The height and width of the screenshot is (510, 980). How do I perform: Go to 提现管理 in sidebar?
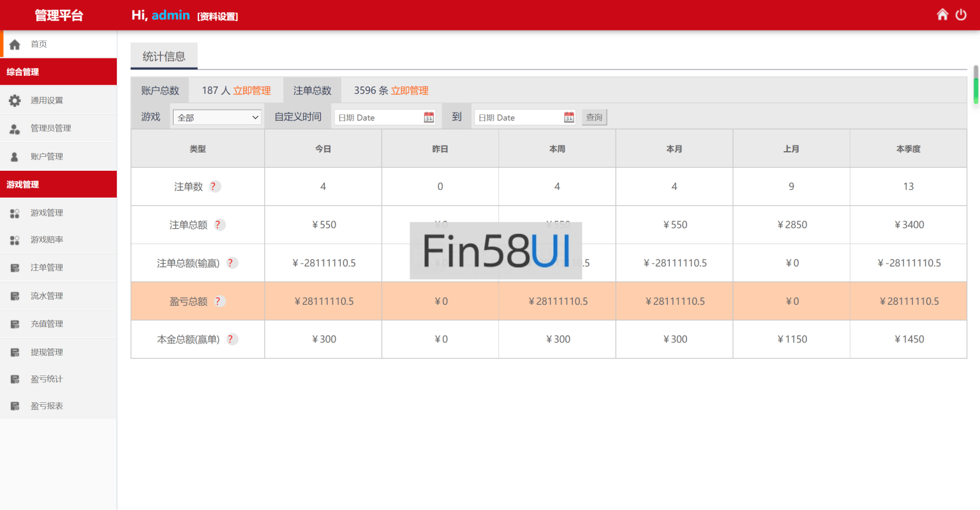(47, 352)
